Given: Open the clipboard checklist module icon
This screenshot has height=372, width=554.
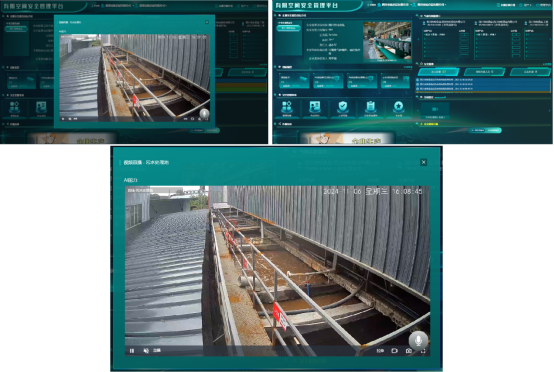Looking at the screenshot, I should (370, 107).
